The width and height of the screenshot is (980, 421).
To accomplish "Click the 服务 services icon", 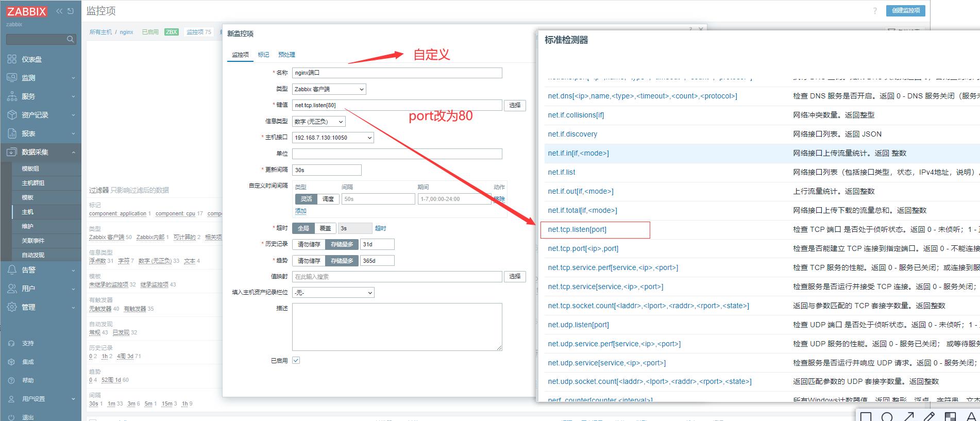I will [12, 96].
